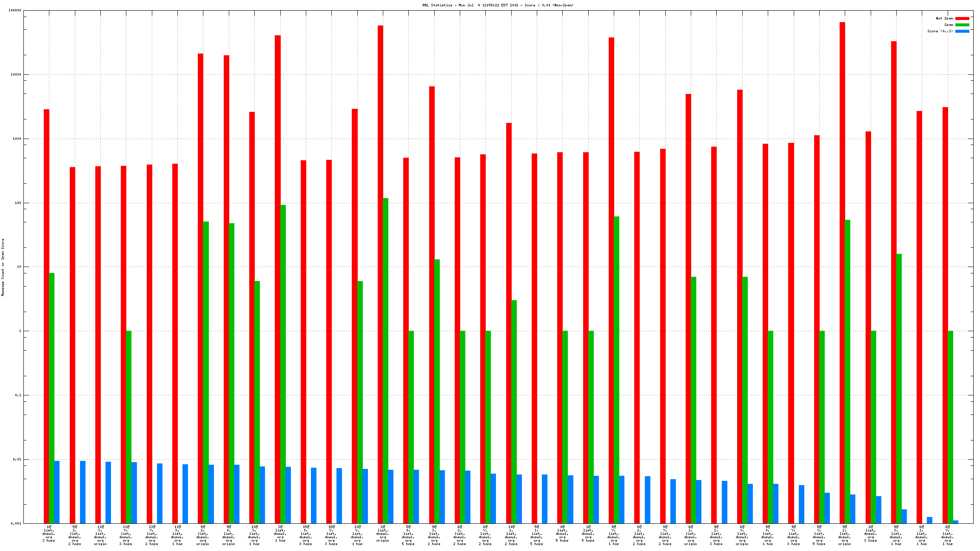Click the '15@ 0. list.dnswl.org 3 hops' x-axis label
The height and width of the screenshot is (551, 980).
coord(305,535)
